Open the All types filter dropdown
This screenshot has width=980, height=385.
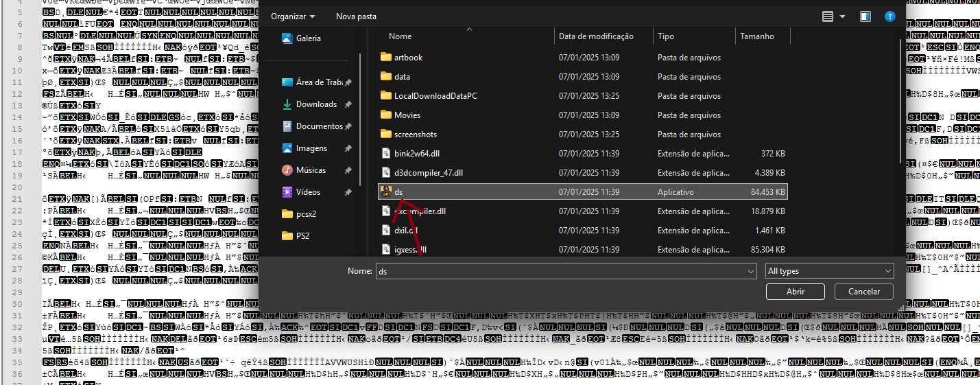click(830, 272)
